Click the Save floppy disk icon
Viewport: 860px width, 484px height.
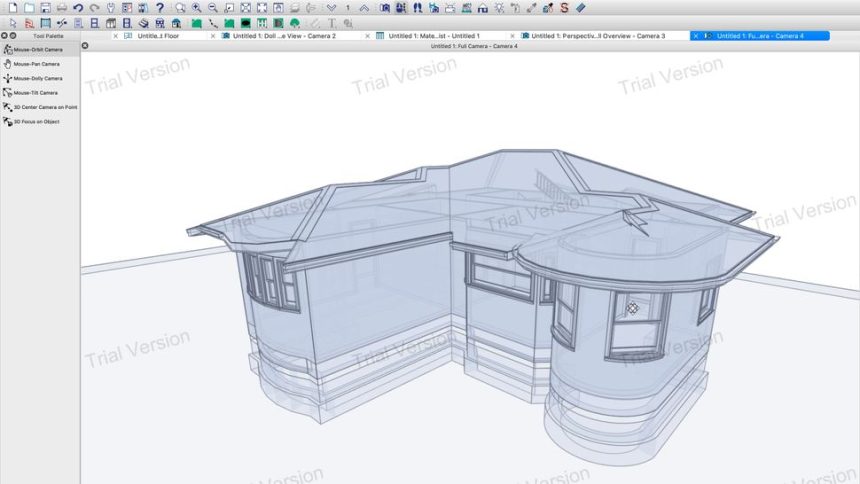click(45, 8)
